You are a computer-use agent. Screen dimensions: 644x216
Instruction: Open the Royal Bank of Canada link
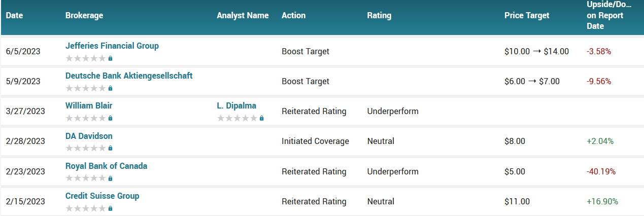107,166
